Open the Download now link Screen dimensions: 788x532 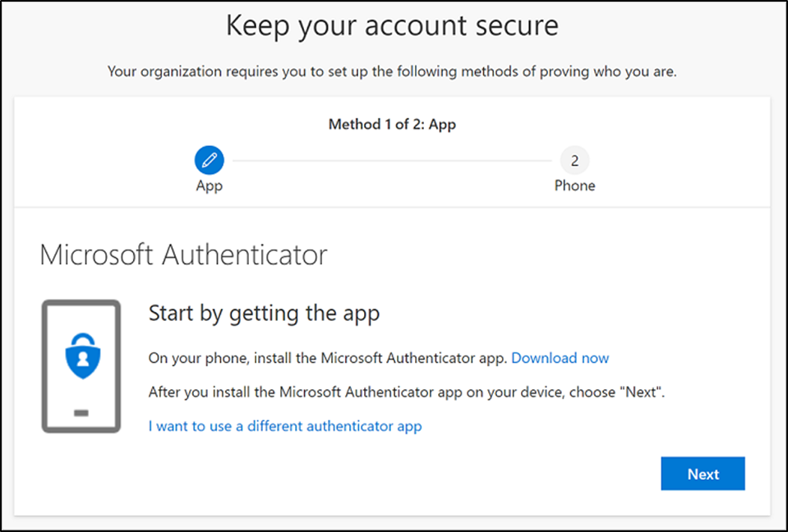(x=560, y=358)
